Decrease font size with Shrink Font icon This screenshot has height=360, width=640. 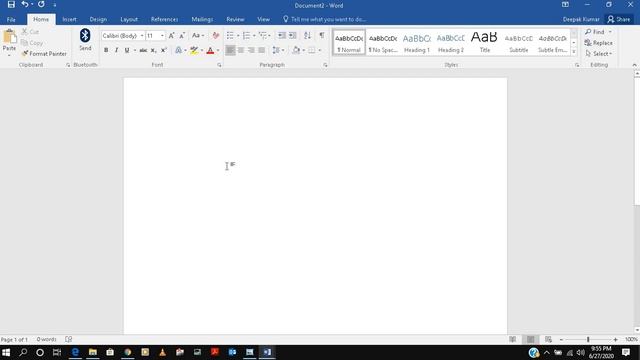coord(182,36)
